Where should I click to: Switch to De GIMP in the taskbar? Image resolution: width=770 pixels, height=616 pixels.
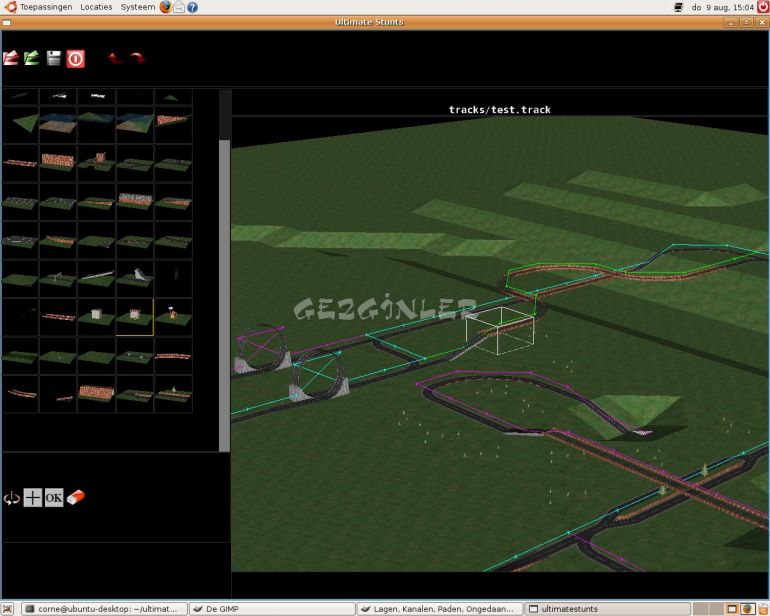click(272, 609)
